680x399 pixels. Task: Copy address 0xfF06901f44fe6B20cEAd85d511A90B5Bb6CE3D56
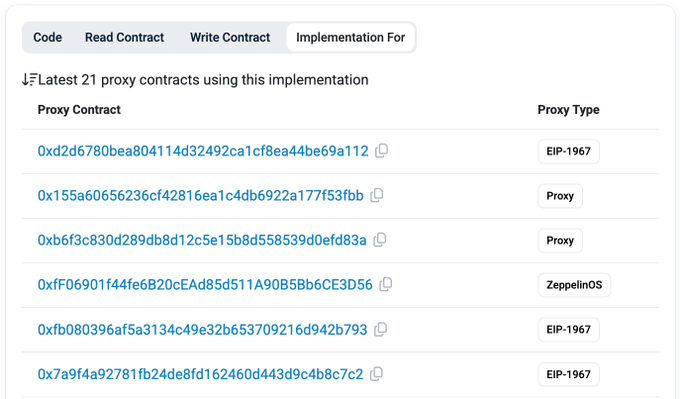click(386, 285)
